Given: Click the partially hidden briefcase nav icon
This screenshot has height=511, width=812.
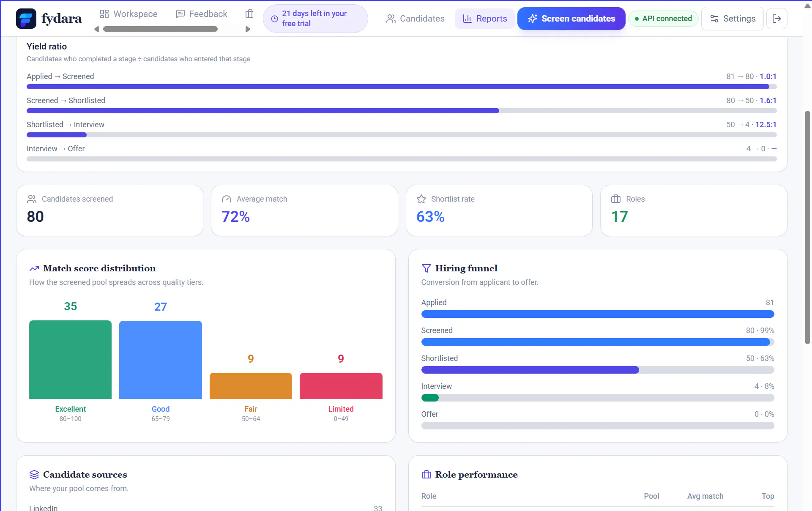Looking at the screenshot, I should [249, 14].
